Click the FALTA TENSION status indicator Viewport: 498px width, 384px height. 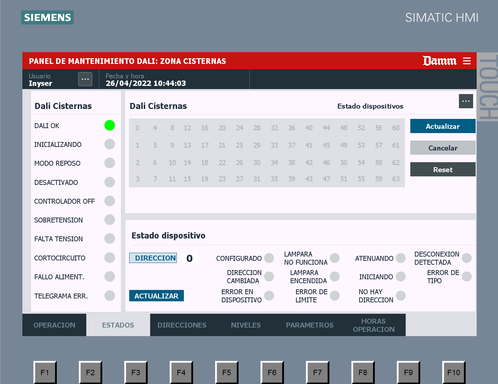coord(110,238)
